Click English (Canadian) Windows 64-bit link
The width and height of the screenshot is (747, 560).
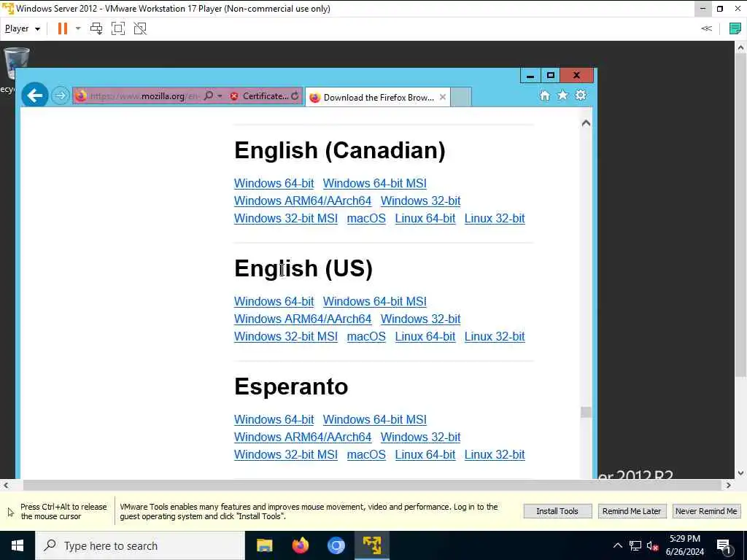pyautogui.click(x=274, y=183)
